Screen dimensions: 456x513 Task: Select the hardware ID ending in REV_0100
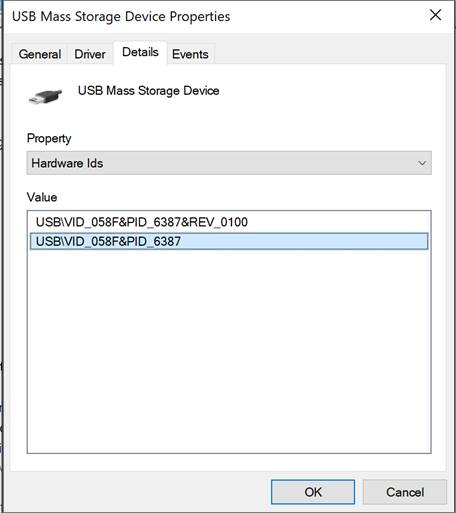[142, 222]
